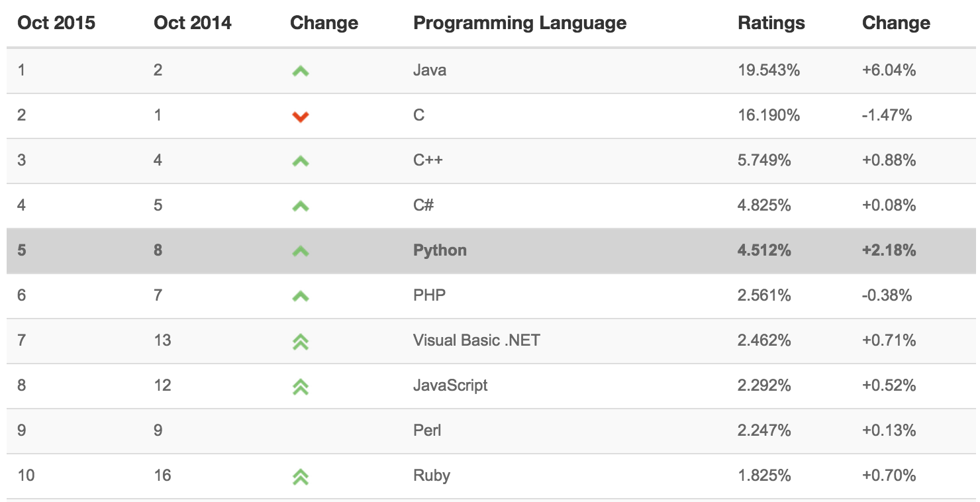Click the up arrow in highlighted Python row
The width and height of the screenshot is (980, 502).
[300, 251]
